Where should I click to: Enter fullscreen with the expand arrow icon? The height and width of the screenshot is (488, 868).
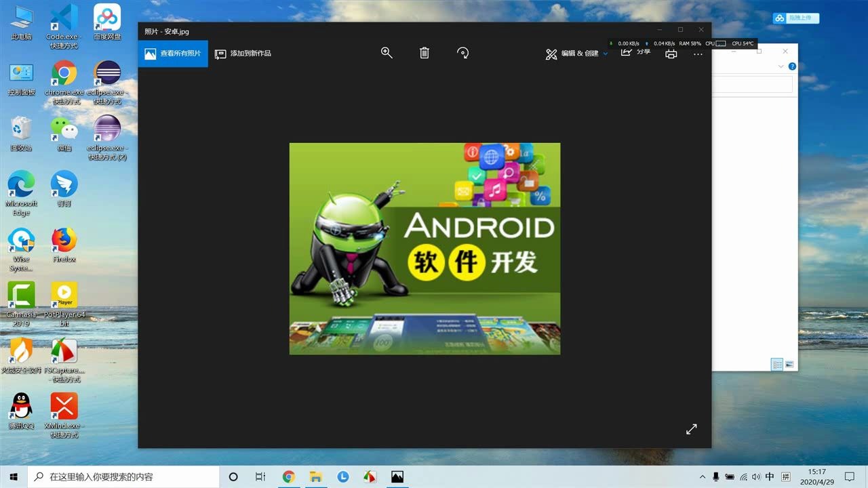(x=691, y=429)
